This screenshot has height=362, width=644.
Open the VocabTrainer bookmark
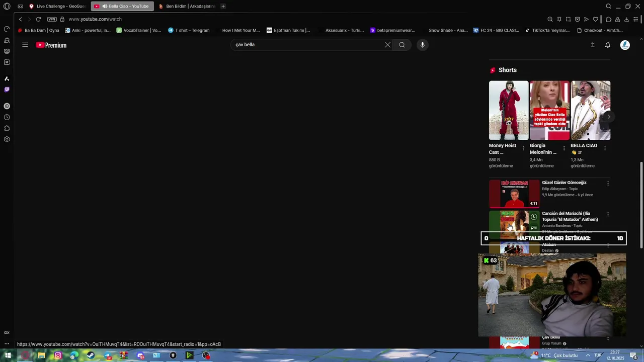(x=138, y=30)
